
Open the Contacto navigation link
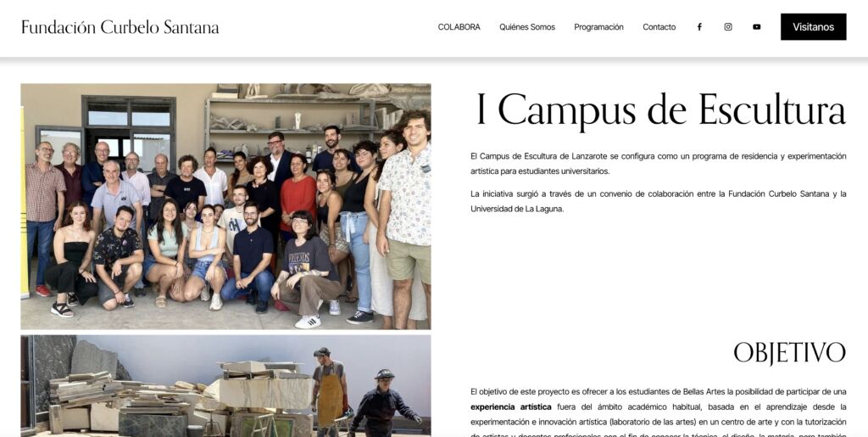click(x=659, y=26)
